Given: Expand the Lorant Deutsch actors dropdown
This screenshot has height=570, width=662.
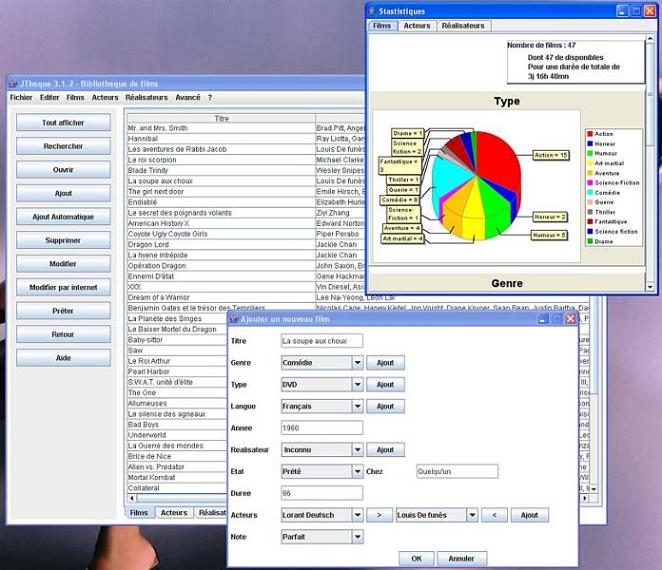Looking at the screenshot, I should (x=358, y=515).
